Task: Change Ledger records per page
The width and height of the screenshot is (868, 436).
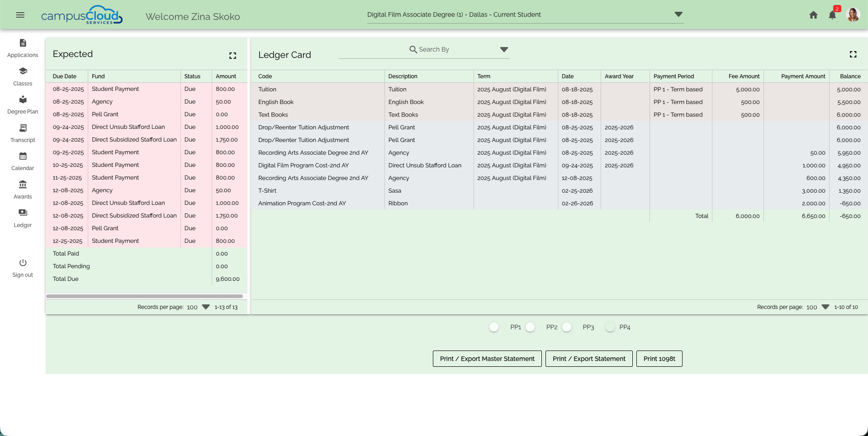Action: pos(825,307)
